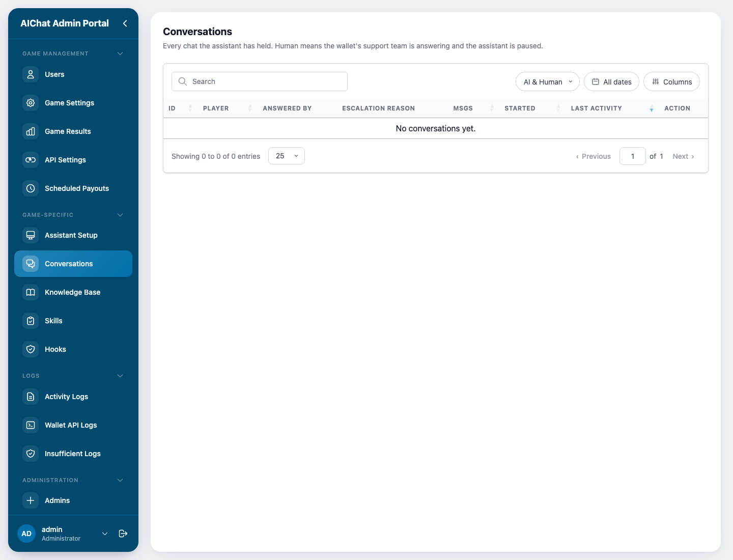Click the API Settings link icon
This screenshot has width=733, height=560.
coord(31,160)
